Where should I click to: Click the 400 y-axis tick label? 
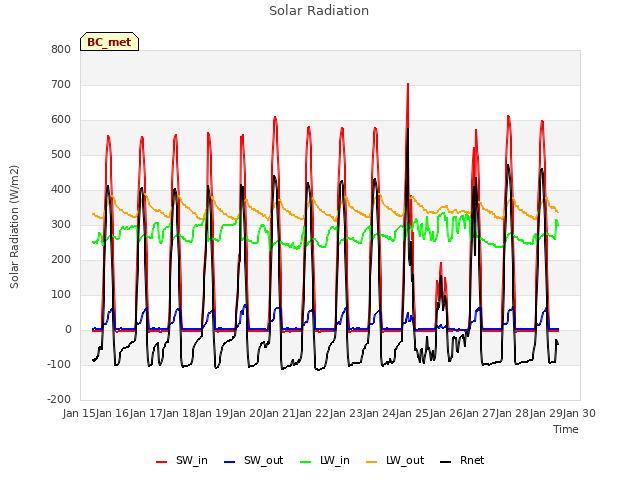pyautogui.click(x=61, y=189)
